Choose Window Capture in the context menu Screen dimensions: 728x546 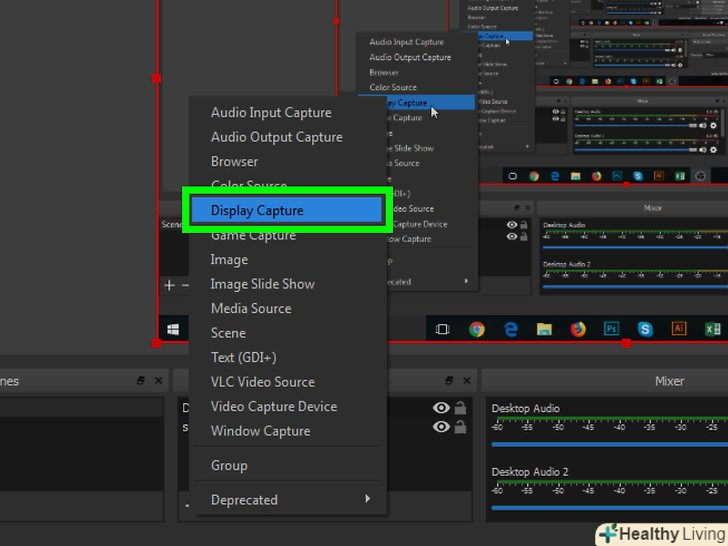[260, 431]
